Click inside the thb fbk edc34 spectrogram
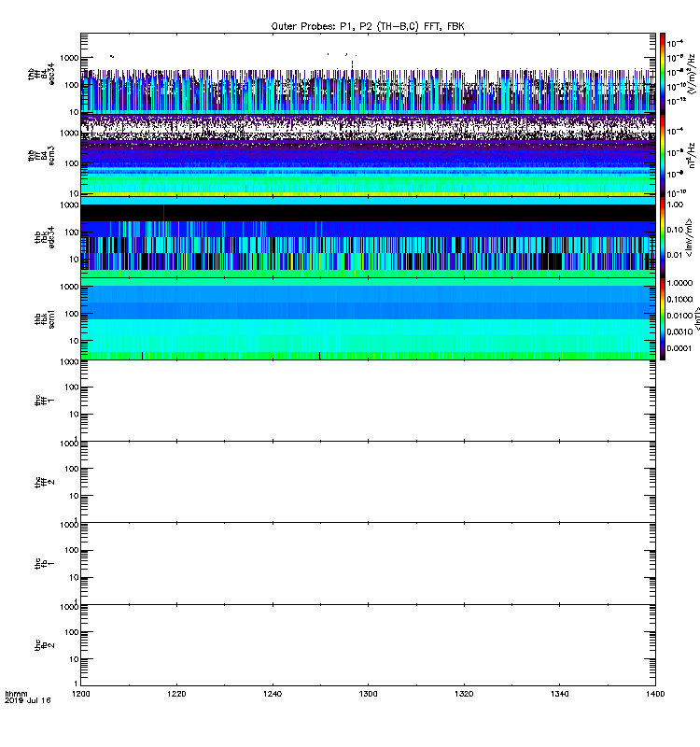This screenshot has height=747, width=700. click(368, 237)
